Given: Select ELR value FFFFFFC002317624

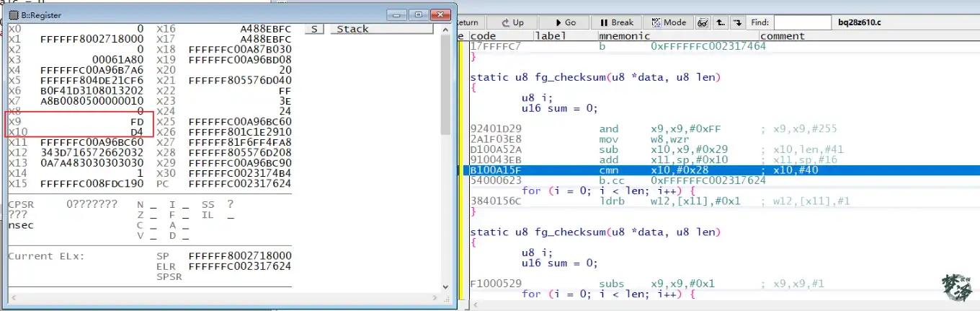Looking at the screenshot, I should point(240,266).
